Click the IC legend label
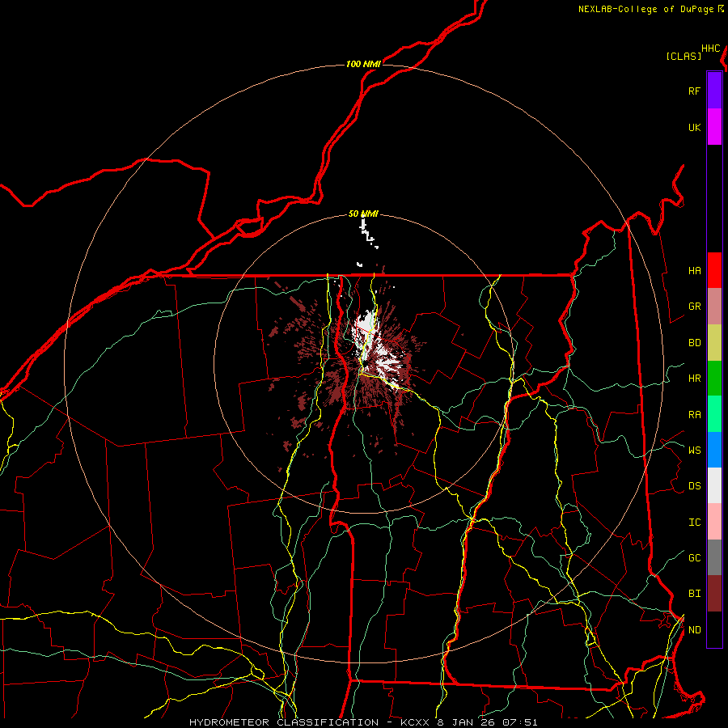 point(694,522)
